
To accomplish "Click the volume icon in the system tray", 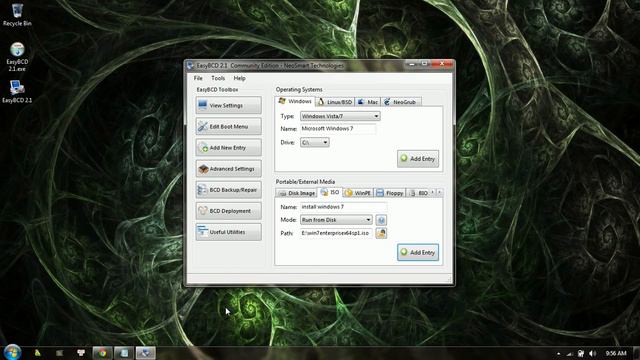I will click(593, 353).
